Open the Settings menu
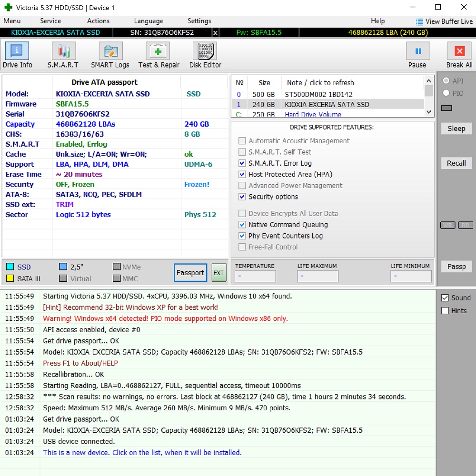The image size is (476, 476). [x=199, y=21]
